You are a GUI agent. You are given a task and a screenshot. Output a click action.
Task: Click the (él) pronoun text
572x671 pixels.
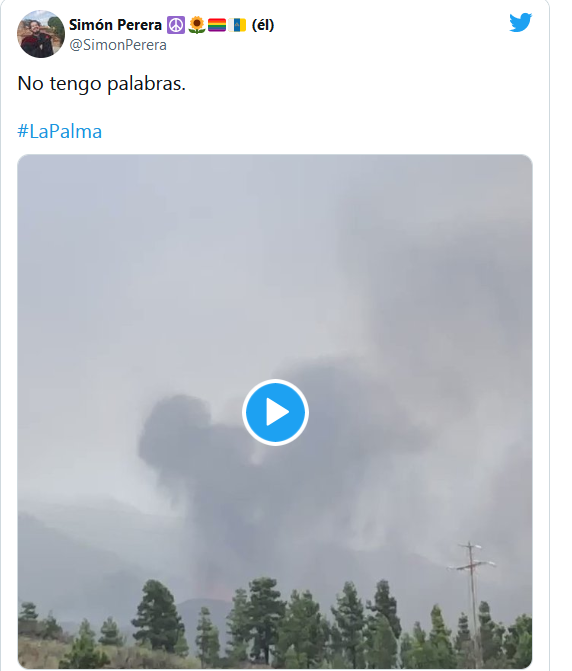pyautogui.click(x=263, y=25)
